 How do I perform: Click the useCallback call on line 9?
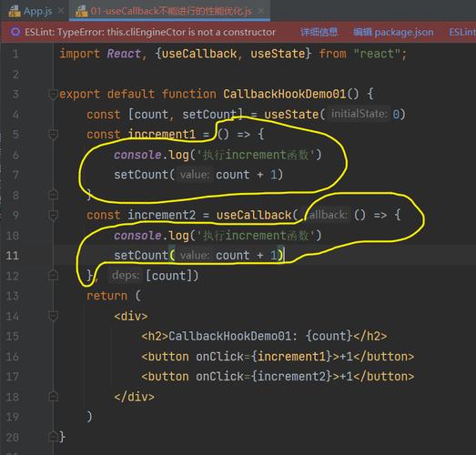pyautogui.click(x=254, y=215)
